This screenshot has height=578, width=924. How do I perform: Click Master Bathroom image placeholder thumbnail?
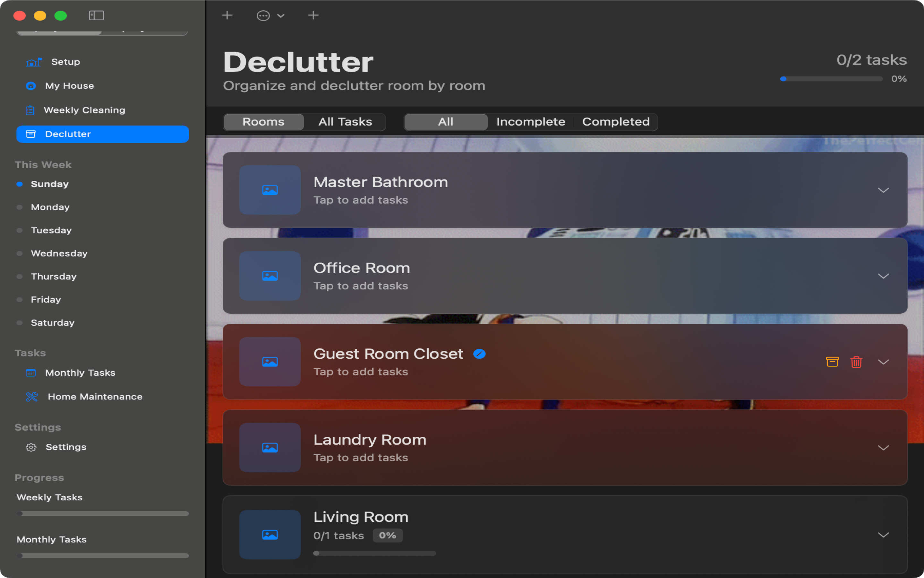[270, 190]
